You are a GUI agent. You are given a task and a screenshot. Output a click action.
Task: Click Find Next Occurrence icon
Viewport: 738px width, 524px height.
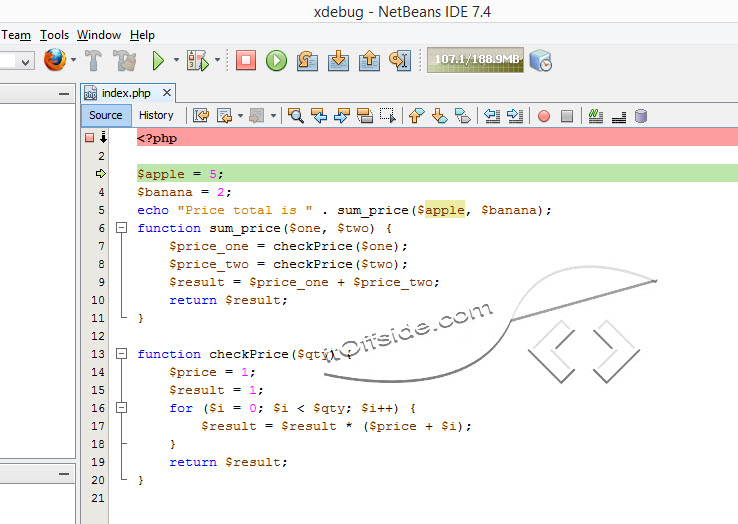click(x=342, y=115)
